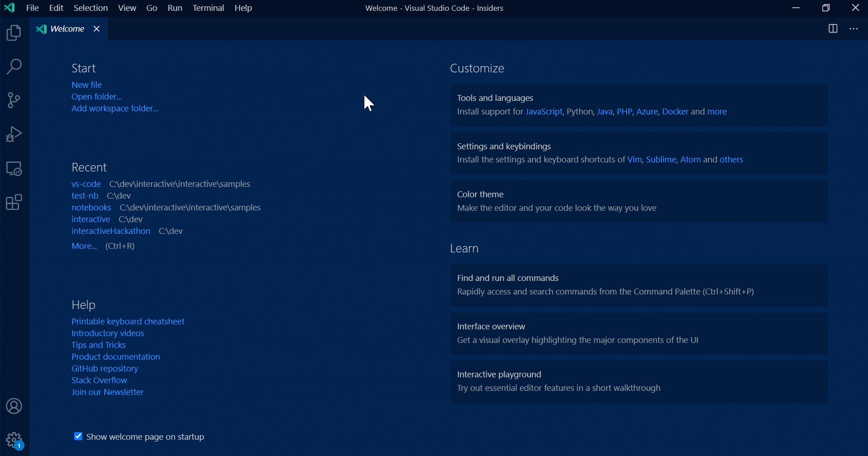Close the Welcome tab
The image size is (868, 456).
tap(97, 29)
